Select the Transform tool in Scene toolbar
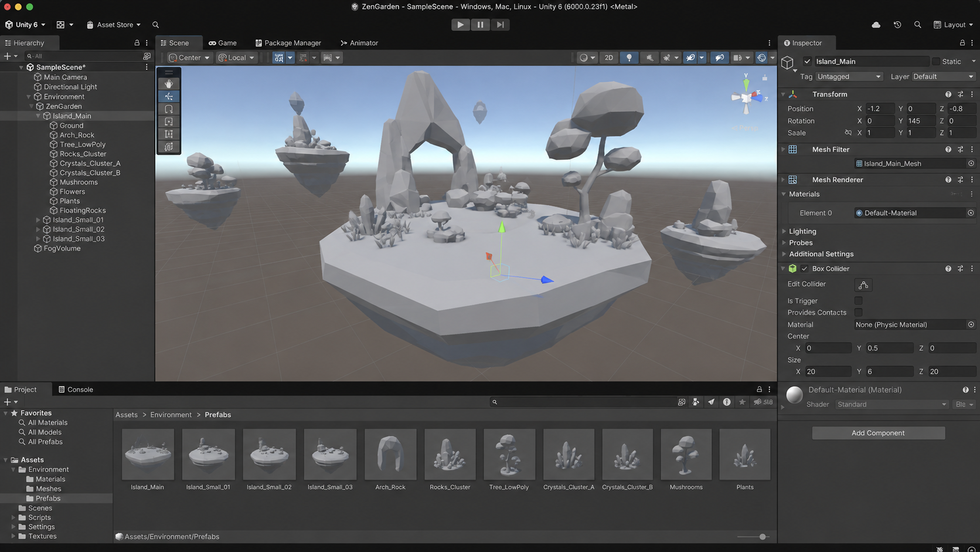980x552 pixels. (x=169, y=147)
